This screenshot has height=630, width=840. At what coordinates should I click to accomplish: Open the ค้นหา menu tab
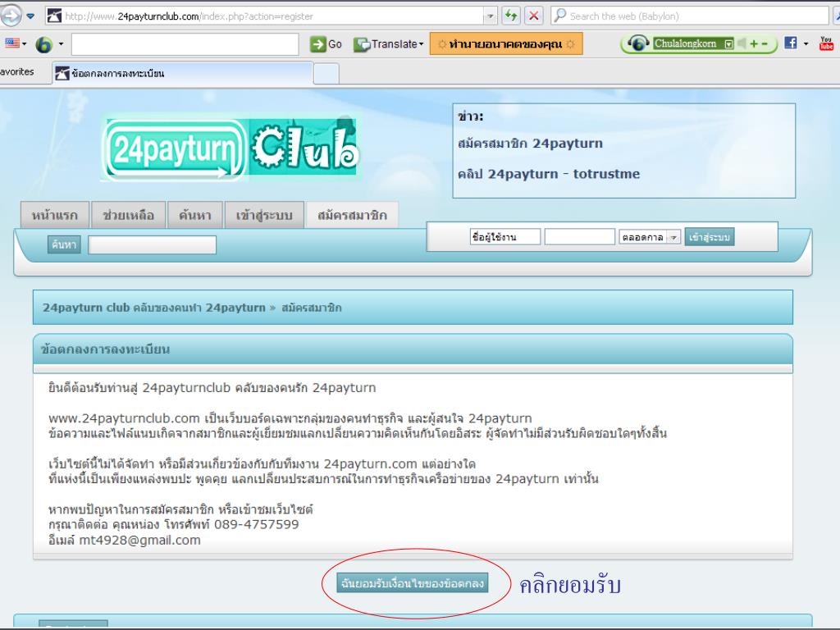(x=195, y=216)
